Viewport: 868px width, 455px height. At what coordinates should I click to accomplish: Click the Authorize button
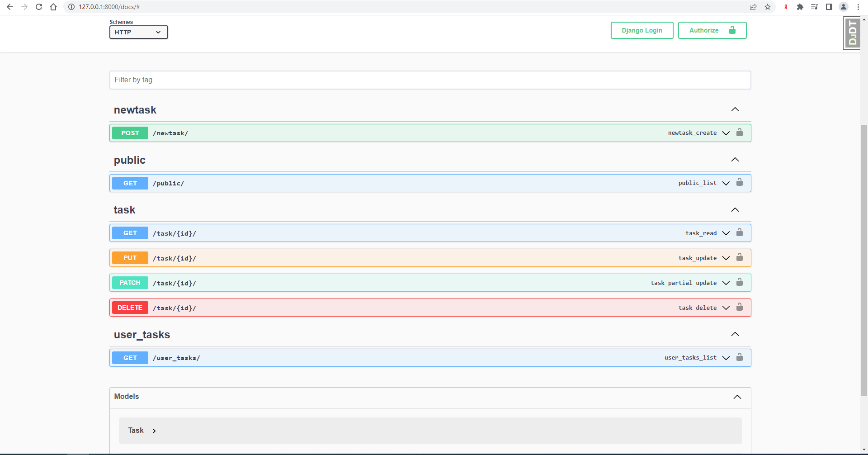[712, 30]
